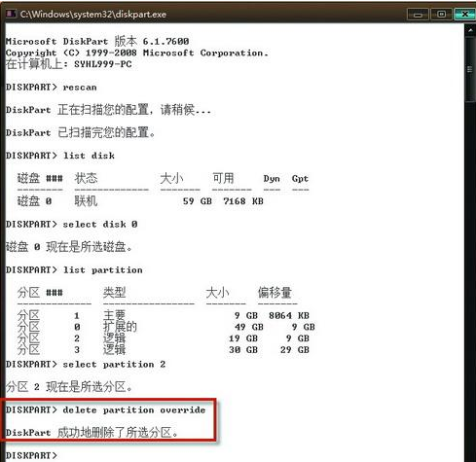Click the disk 0 online 59 GB row
This screenshot has height=462, width=476.
tap(140, 201)
